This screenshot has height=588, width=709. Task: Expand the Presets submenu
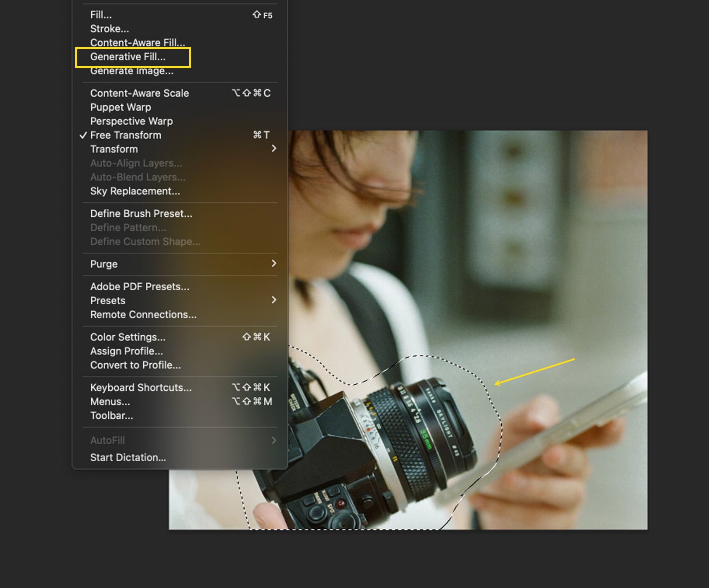coord(108,301)
